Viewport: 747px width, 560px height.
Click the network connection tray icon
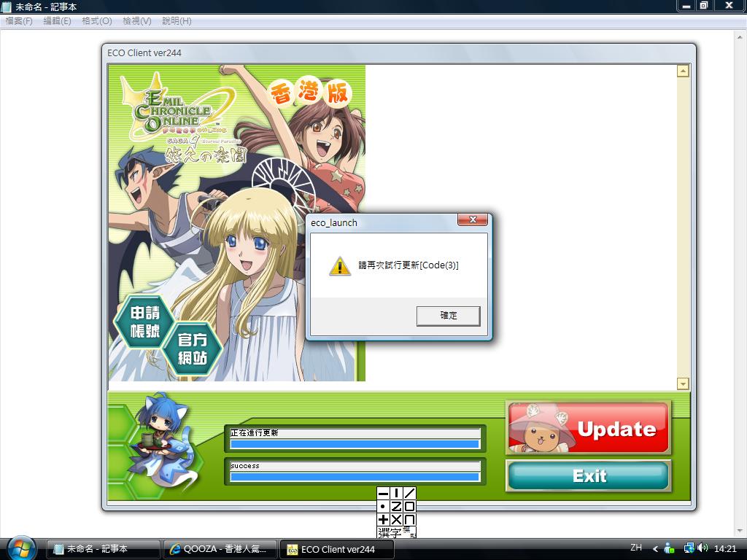click(x=689, y=548)
